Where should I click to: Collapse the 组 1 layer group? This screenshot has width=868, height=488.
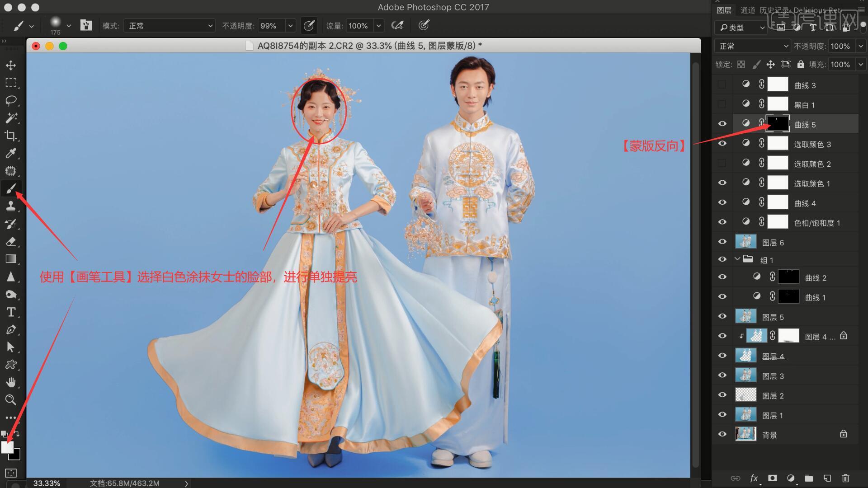coord(737,259)
